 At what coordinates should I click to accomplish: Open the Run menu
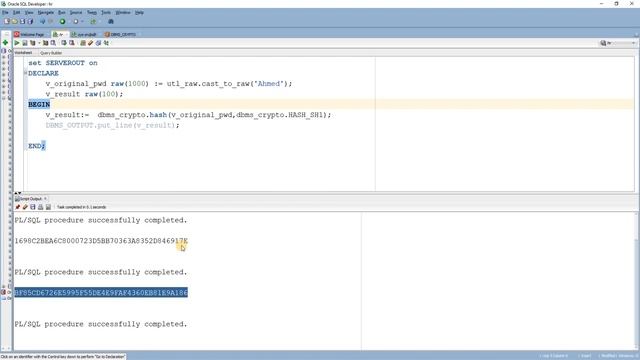pyautogui.click(x=62, y=13)
